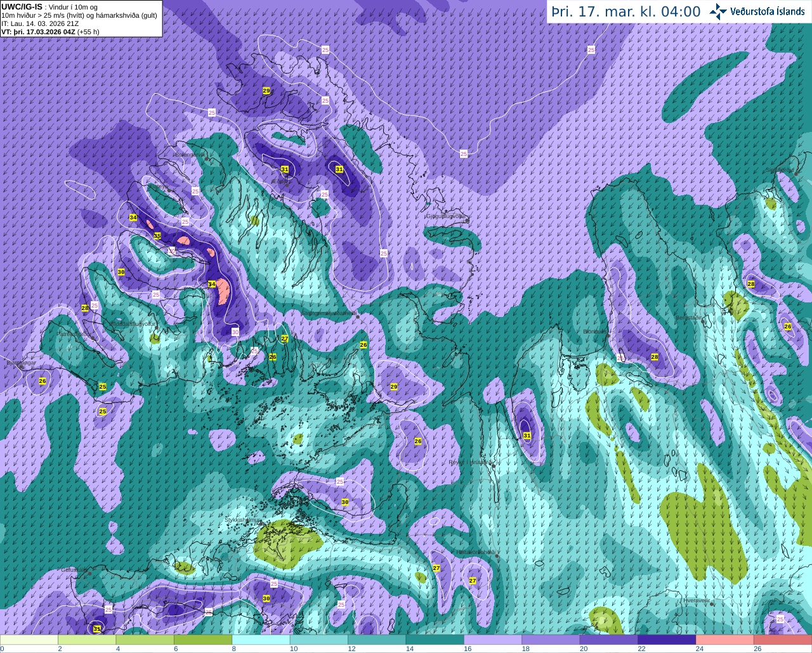Click the yellow gust label 26 near Bjargtangar
This screenshot has width=812, height=653.
[x=43, y=381]
